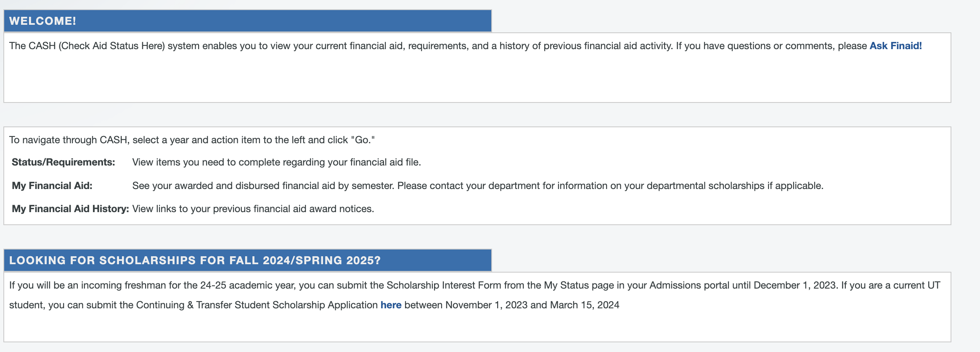Click 'View links to your previous' description
The height and width of the screenshot is (352, 980).
click(253, 209)
